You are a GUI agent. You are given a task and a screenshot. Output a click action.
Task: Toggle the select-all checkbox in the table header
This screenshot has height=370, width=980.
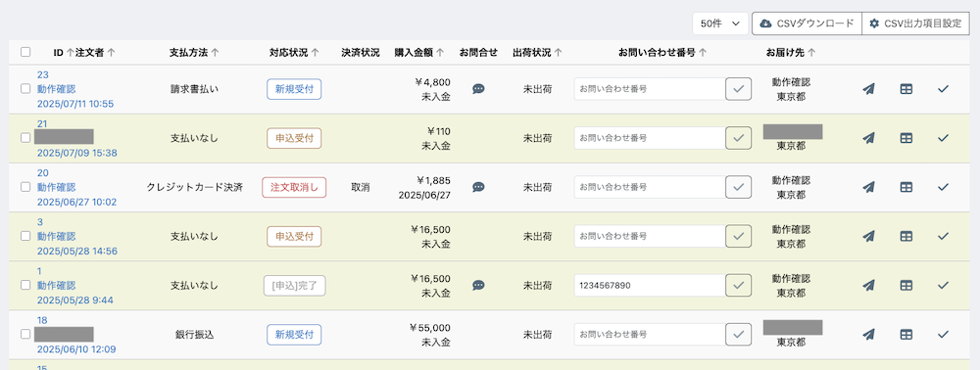25,53
